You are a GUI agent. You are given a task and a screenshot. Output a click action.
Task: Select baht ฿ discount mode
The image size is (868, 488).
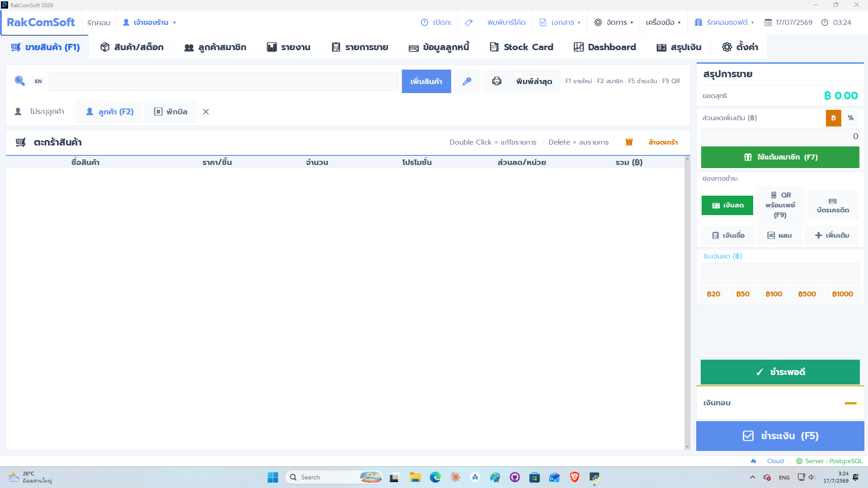tap(833, 118)
